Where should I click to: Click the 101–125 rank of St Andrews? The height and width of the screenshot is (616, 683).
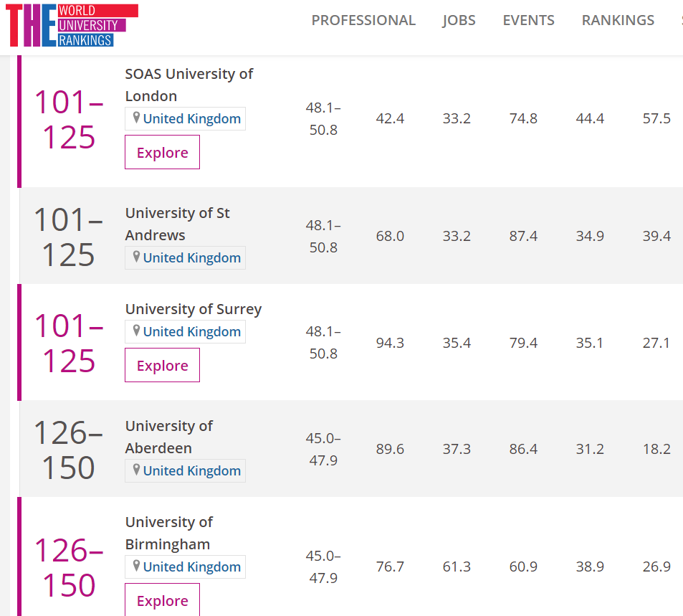[69, 237]
